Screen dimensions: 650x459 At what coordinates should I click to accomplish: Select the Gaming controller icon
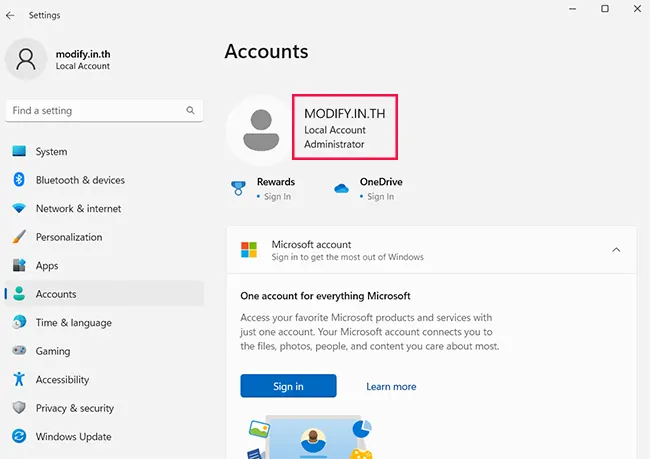[18, 352]
